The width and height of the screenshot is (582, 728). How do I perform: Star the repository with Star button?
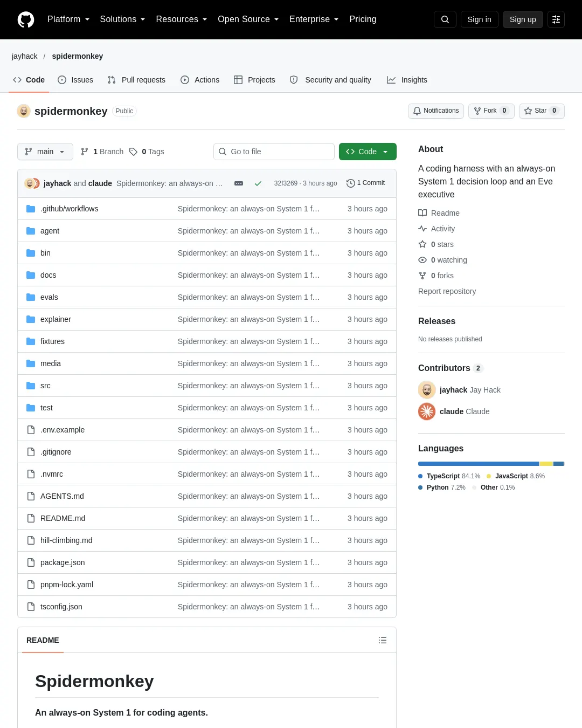tap(542, 111)
